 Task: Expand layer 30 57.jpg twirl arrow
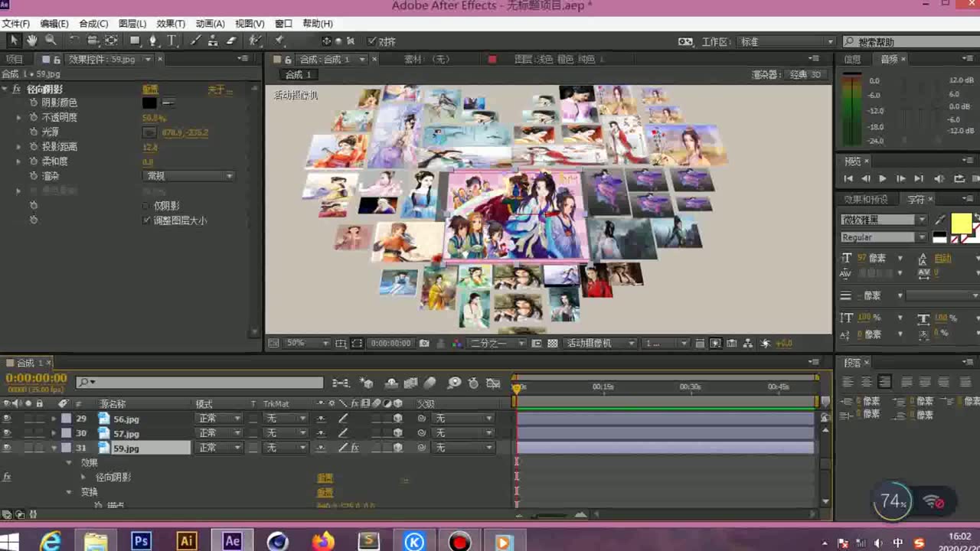click(x=54, y=433)
